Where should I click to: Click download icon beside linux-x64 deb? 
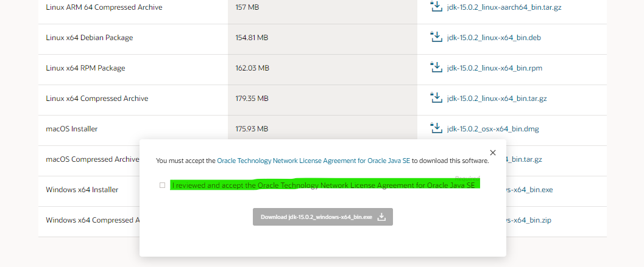pos(436,36)
